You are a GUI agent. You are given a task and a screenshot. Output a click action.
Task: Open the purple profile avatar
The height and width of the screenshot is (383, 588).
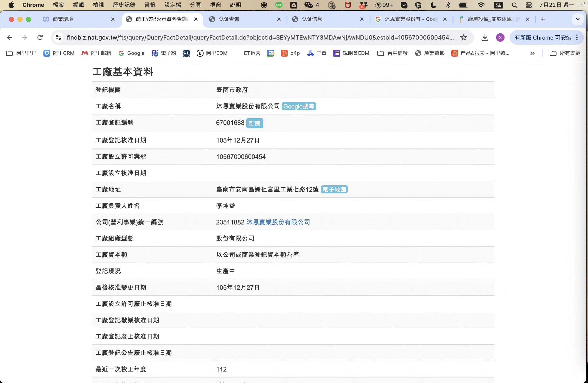[x=500, y=37]
